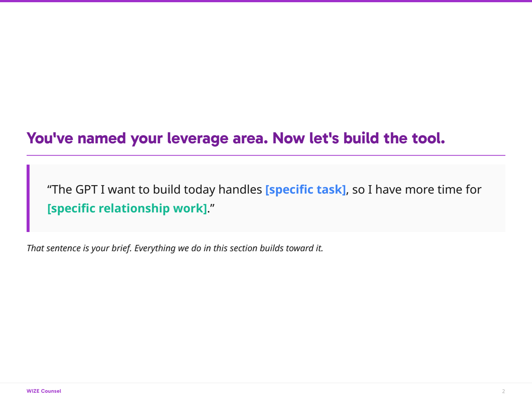Click "That sentence is your brief." italic text
Image resolution: width=532 pixels, height=399 pixels.
(x=79, y=248)
